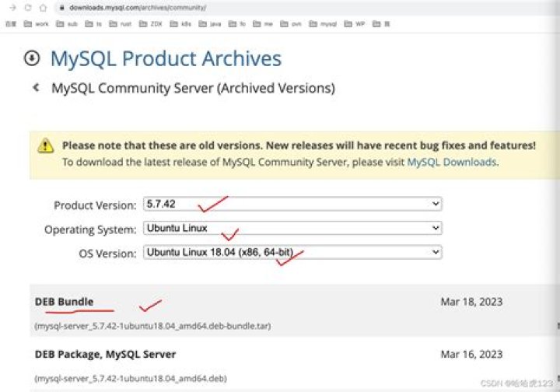Click the browser forward arrow
The image size is (560, 392).
tap(13, 8)
